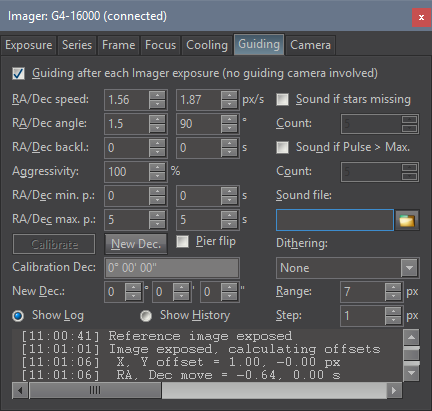Click the log's scroll up arrow
Viewport: 432px width, 411px height.
pos(411,337)
